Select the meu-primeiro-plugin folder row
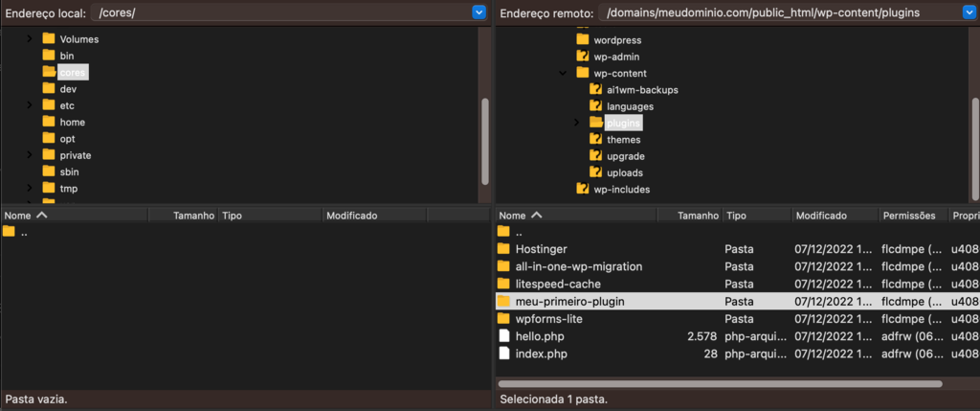This screenshot has height=411, width=980. [x=738, y=301]
